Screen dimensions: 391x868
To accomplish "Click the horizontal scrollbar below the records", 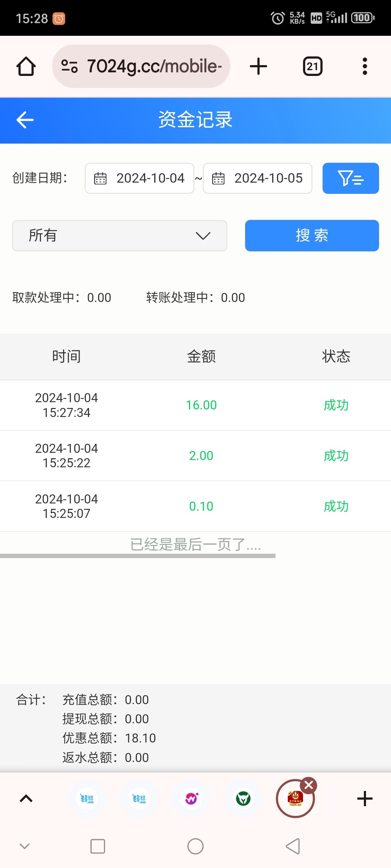I will (138, 556).
